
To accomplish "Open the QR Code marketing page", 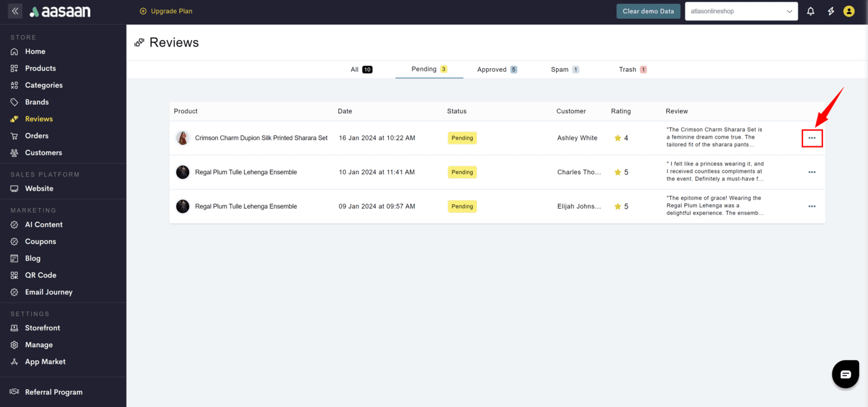I will click(40, 275).
